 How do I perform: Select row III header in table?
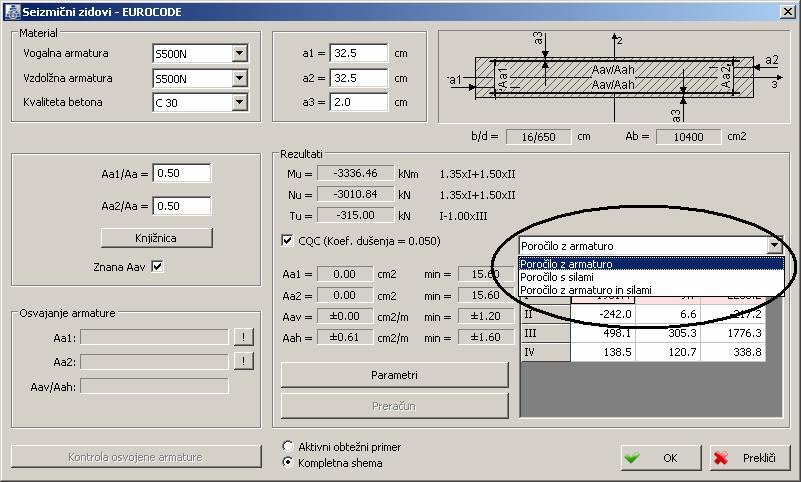pyautogui.click(x=546, y=333)
